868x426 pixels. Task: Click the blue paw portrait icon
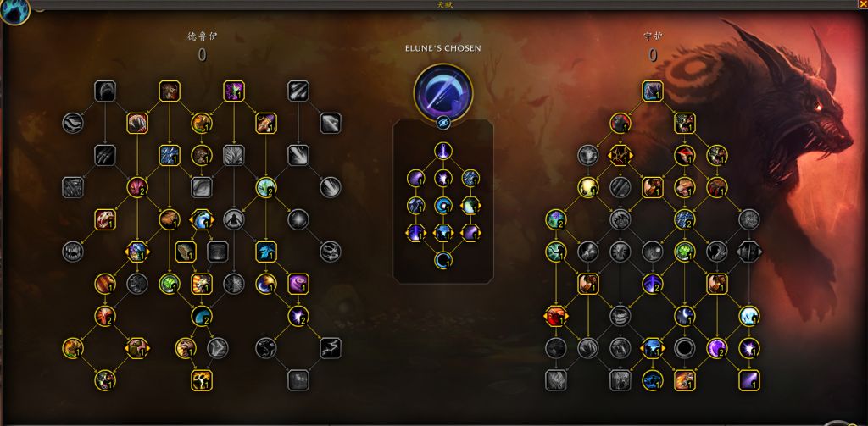click(14, 12)
